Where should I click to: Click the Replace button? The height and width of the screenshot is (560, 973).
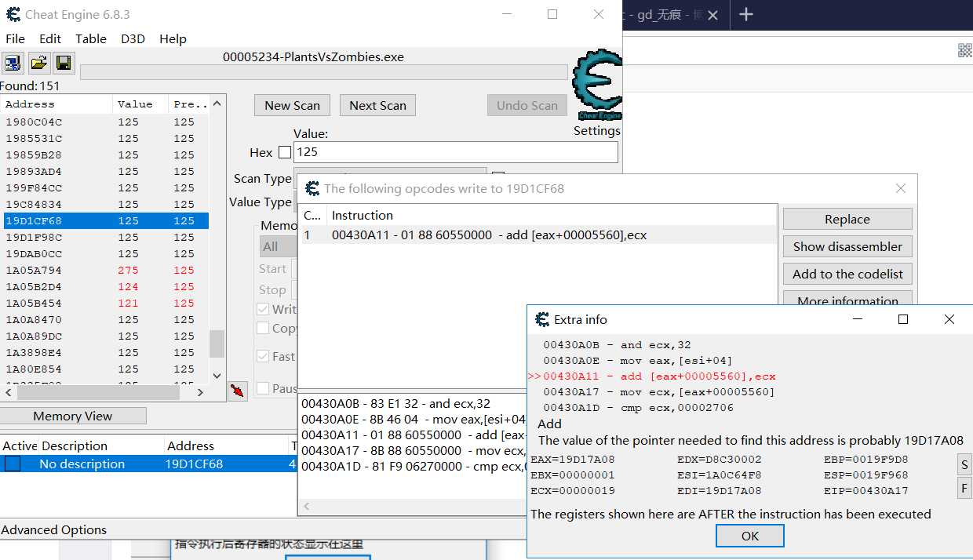tap(847, 219)
